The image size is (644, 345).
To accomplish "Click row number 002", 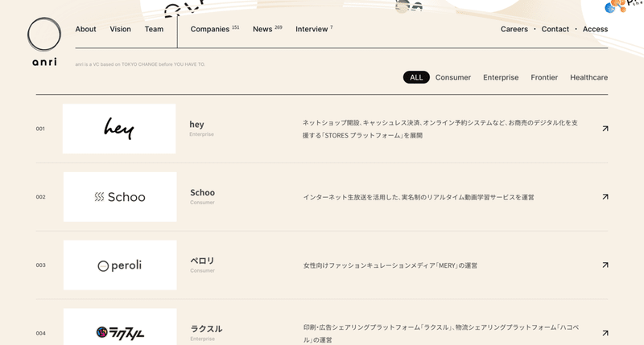I will click(x=41, y=197).
